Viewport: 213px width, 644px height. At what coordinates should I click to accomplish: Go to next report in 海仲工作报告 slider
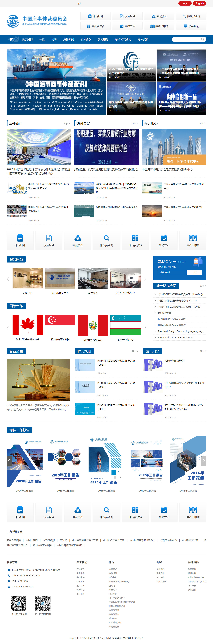(x=204, y=460)
